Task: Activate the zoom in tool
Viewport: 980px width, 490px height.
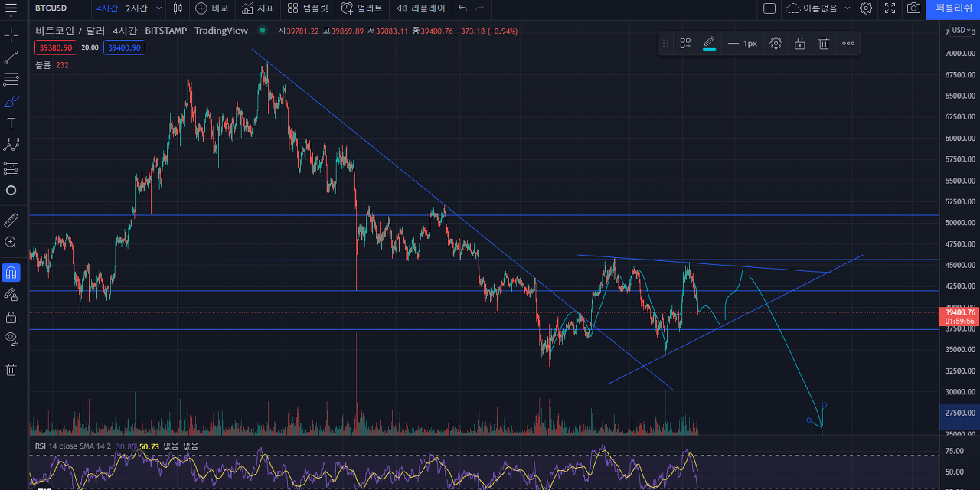Action: (11, 243)
